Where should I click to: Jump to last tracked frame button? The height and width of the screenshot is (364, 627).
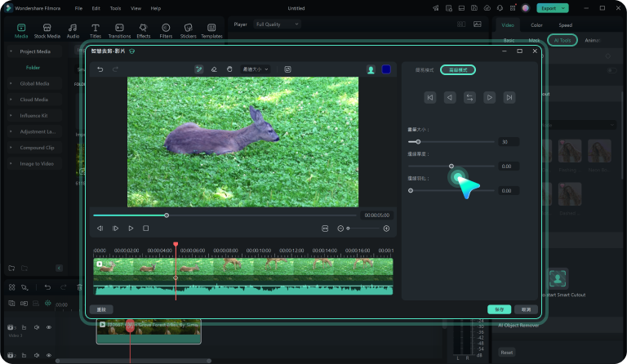pyautogui.click(x=509, y=97)
